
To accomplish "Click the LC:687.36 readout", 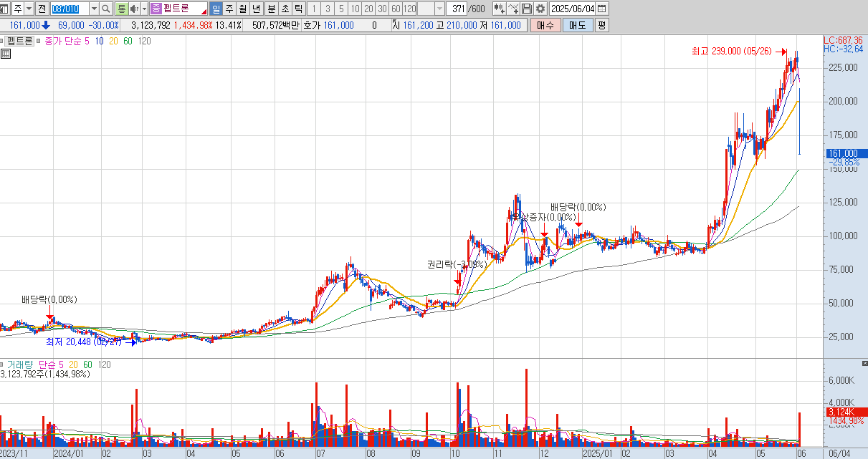I will (843, 40).
